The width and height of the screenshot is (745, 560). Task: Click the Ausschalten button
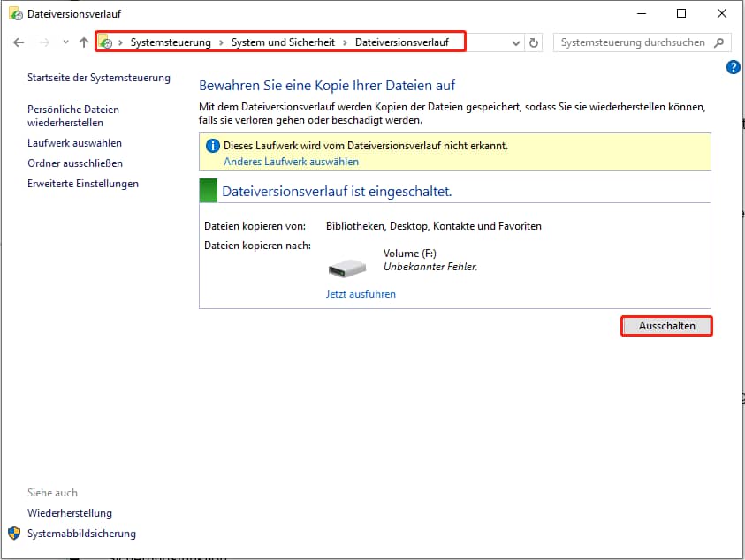666,326
